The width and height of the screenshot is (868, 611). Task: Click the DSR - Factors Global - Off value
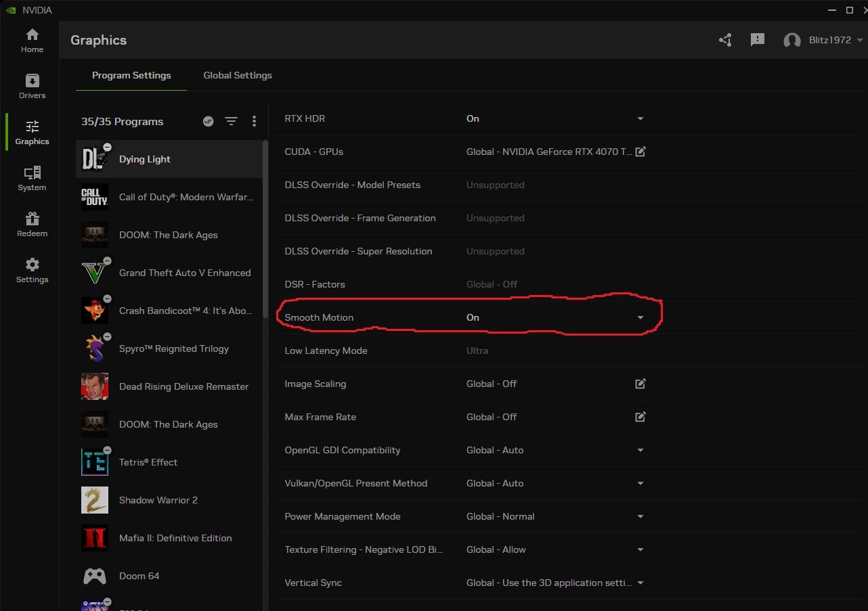[492, 284]
